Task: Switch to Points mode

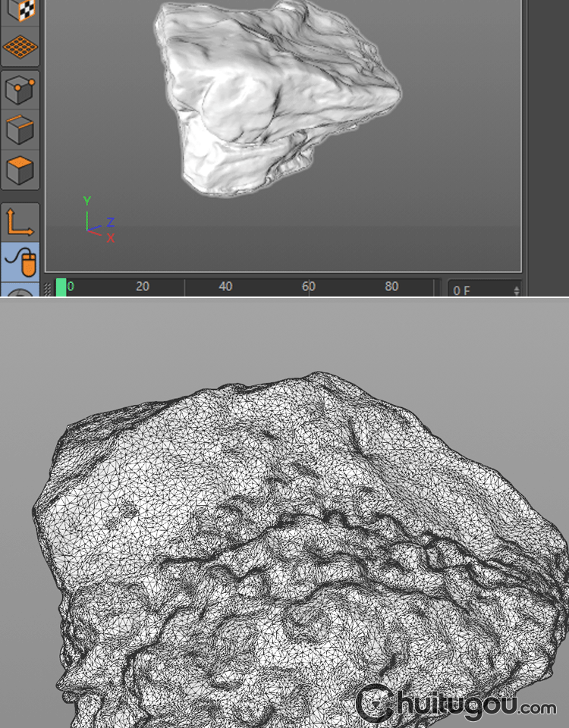Action: [20, 91]
